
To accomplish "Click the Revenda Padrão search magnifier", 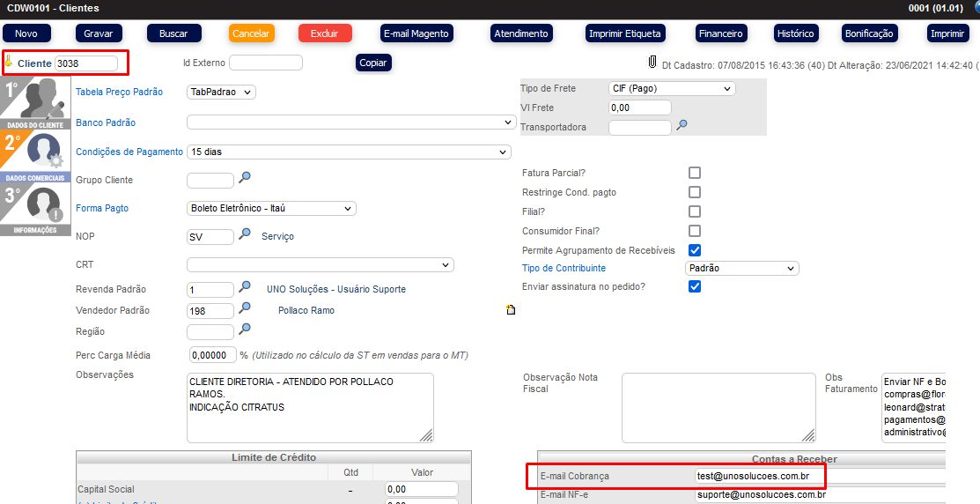I will 245,288.
